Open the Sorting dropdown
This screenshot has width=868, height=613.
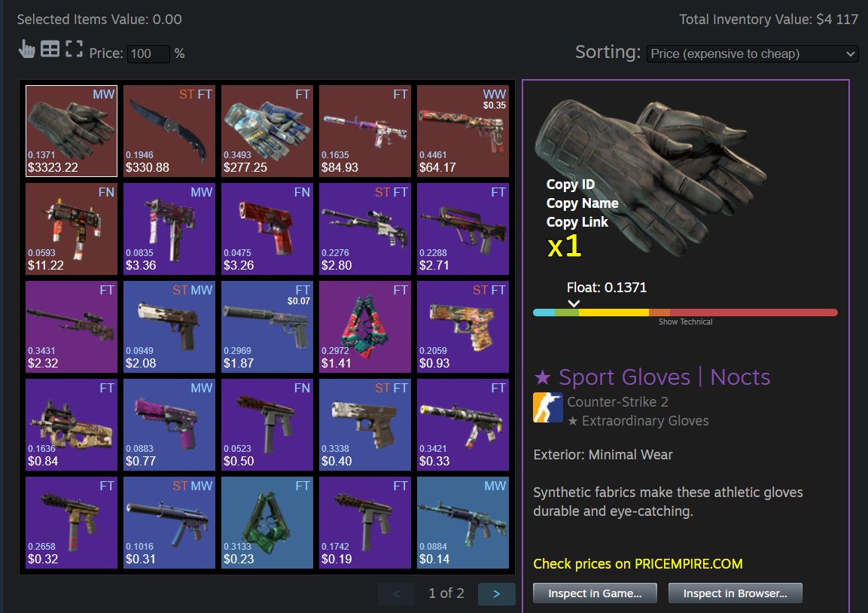pos(752,53)
